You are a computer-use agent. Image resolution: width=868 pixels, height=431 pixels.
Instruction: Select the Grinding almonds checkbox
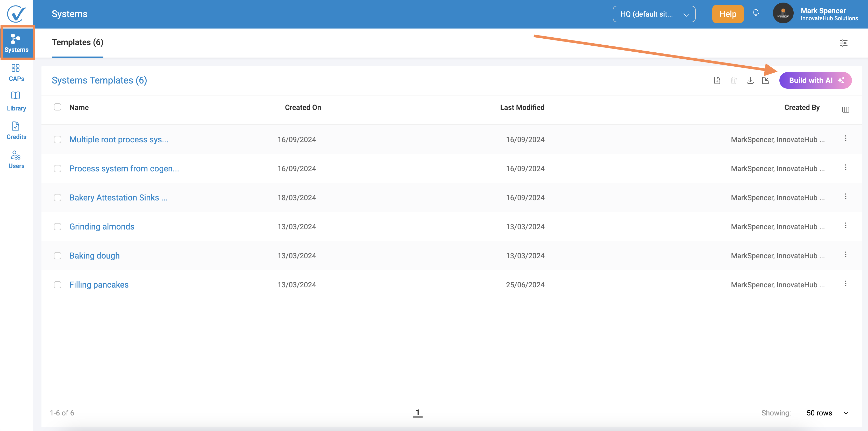(58, 226)
